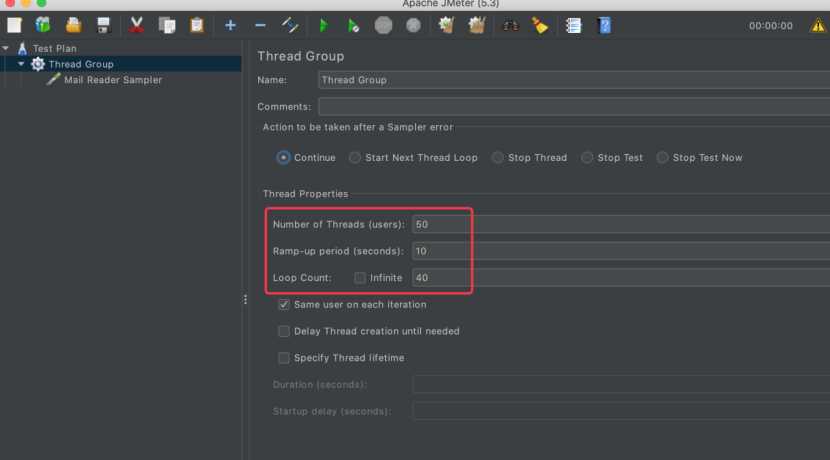Select the Stop Test Now radio button
The image size is (830, 460).
tap(662, 158)
